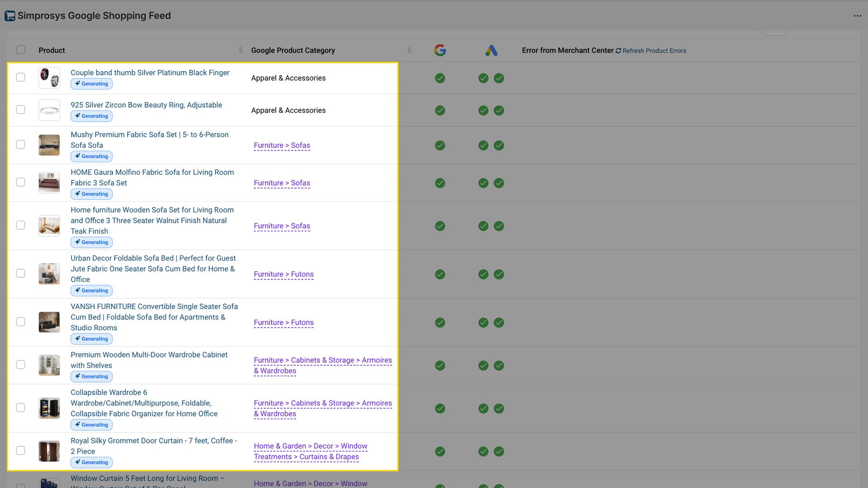Click the Collapsible Wardrobe product thumbnail
The width and height of the screenshot is (868, 488).
click(x=49, y=408)
